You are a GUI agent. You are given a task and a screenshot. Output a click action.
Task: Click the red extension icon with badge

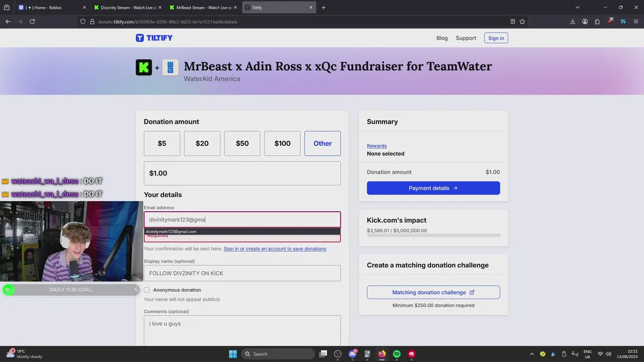tap(610, 21)
